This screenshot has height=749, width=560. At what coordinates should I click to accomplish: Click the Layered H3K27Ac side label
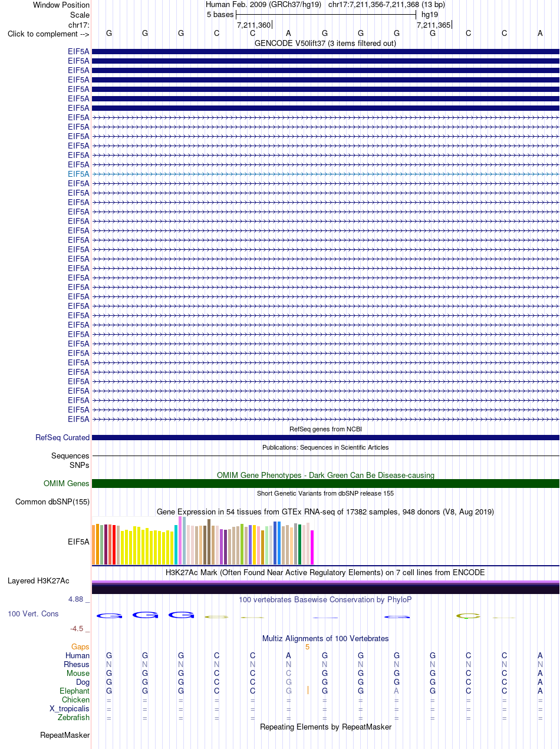pos(38,581)
